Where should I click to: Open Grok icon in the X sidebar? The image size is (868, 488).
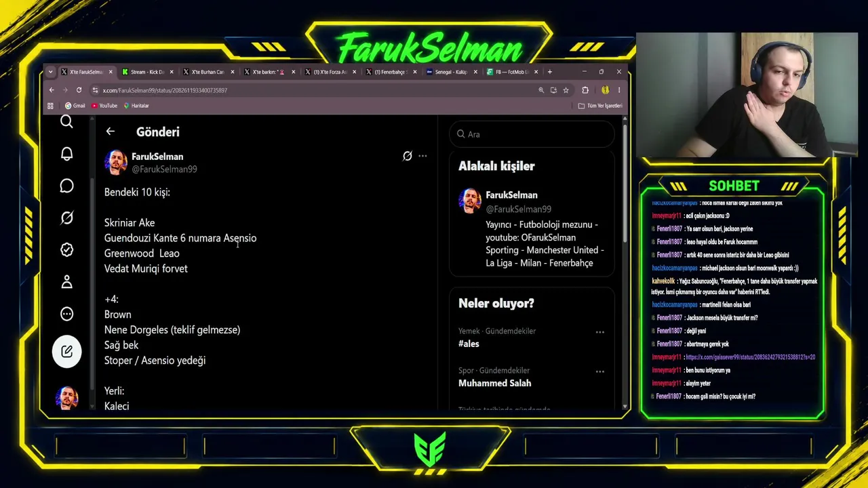pos(66,218)
